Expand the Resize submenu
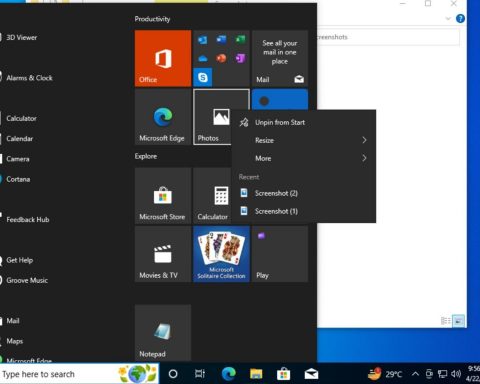 click(x=304, y=140)
